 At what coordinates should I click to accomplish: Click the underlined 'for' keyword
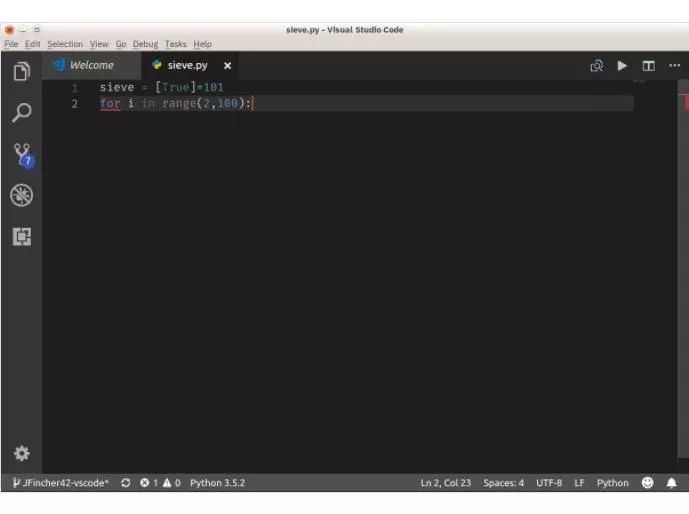tap(110, 104)
